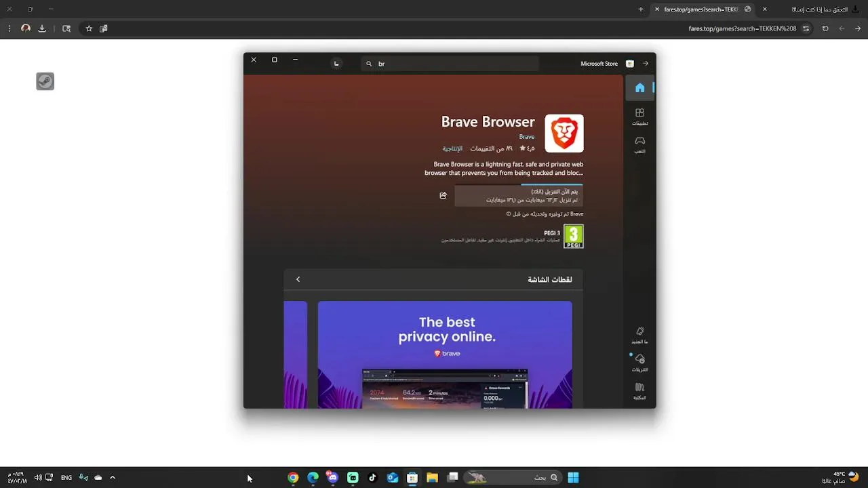The image size is (868, 488).
Task: Click the PEGI 3 rating badge
Action: coord(574,237)
